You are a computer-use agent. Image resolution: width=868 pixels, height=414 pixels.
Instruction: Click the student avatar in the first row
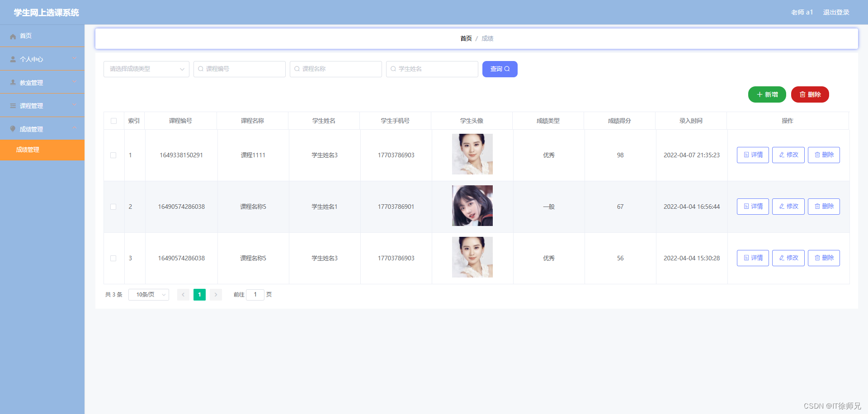(x=472, y=154)
